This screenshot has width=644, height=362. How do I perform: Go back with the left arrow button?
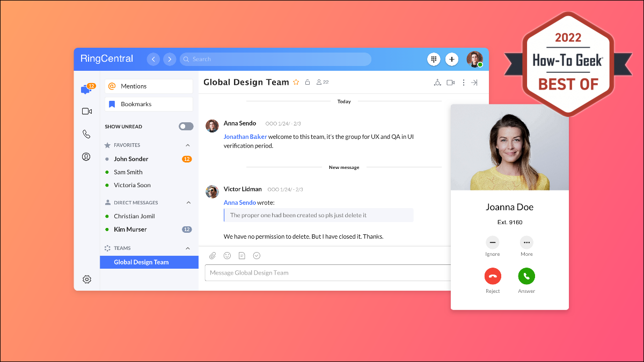coord(153,59)
